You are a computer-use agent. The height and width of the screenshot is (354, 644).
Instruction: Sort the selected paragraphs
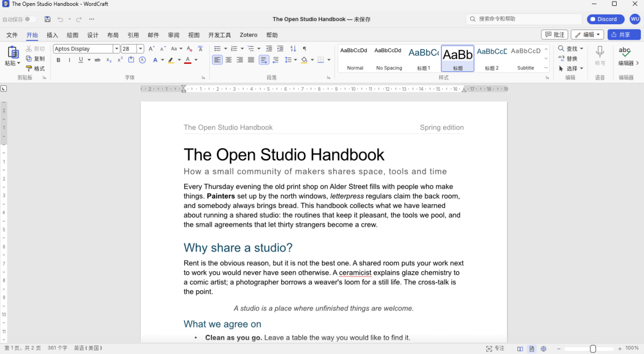pos(293,49)
